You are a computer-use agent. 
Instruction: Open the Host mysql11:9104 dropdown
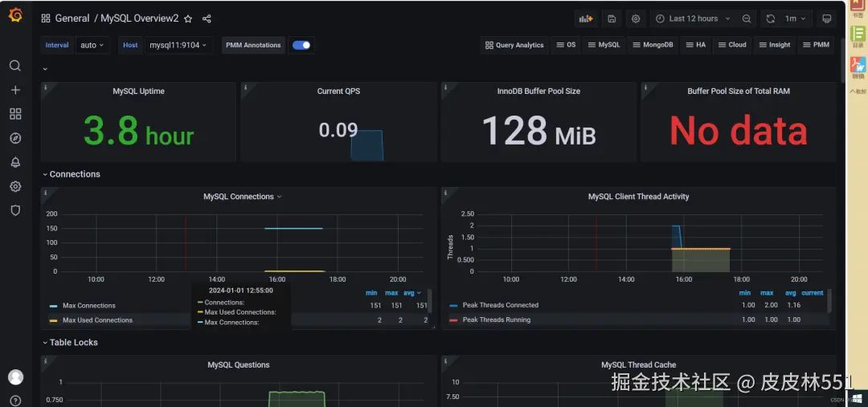click(178, 45)
